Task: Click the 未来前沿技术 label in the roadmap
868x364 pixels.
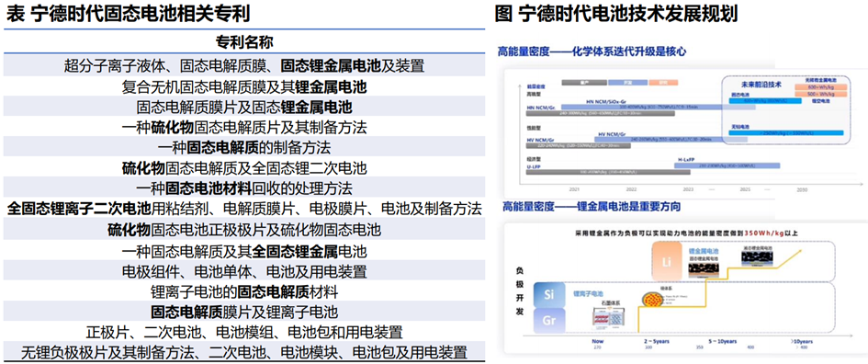Action: pos(761,85)
